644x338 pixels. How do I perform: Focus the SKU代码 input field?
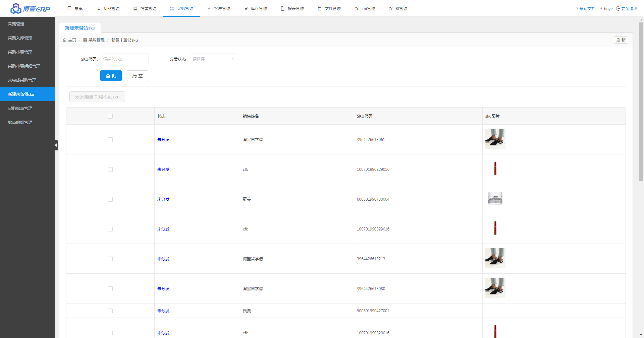coord(125,59)
